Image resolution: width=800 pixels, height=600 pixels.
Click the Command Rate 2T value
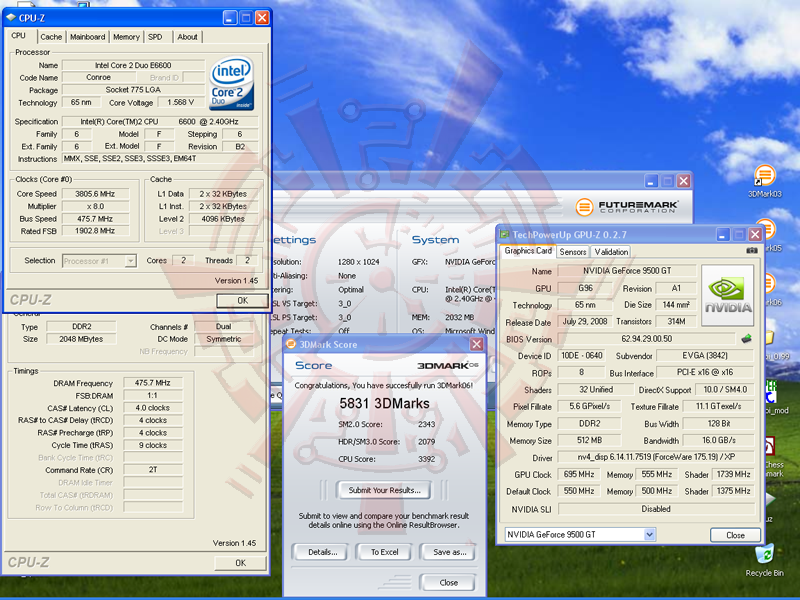pyautogui.click(x=153, y=470)
